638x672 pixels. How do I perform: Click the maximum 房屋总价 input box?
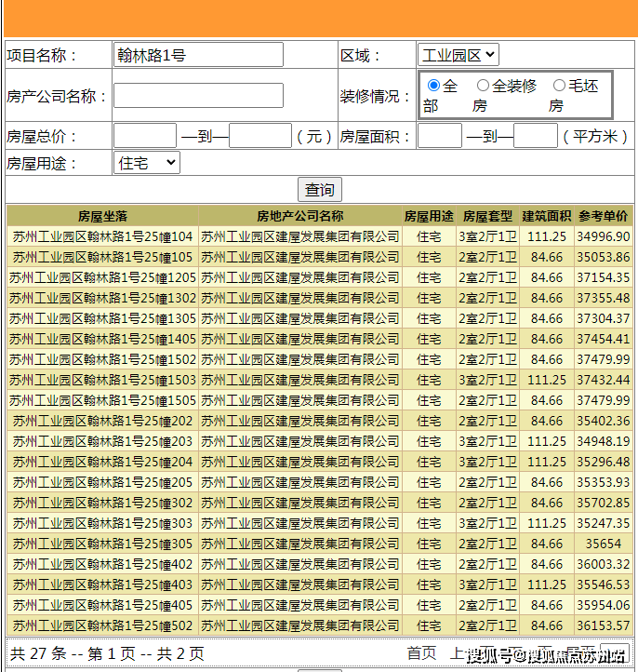pos(260,136)
